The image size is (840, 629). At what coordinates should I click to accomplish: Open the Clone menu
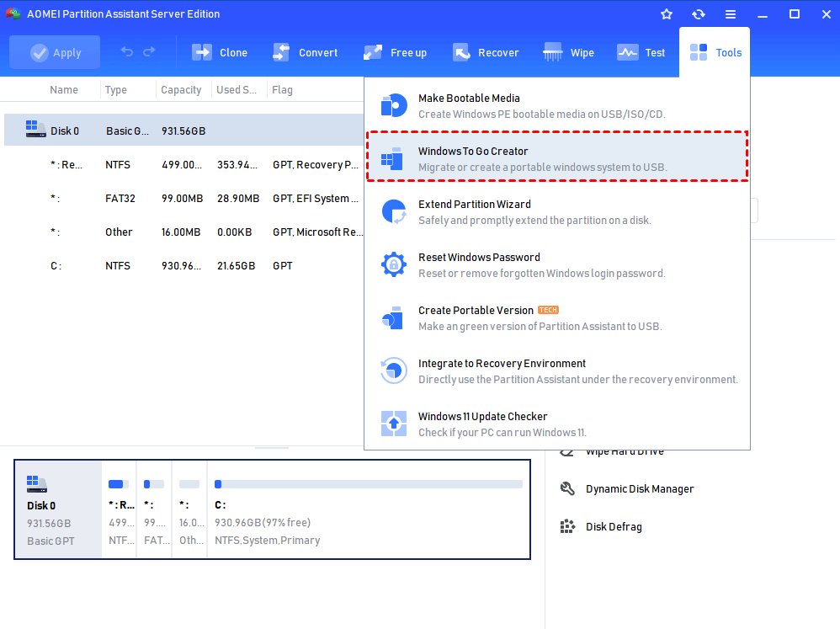pyautogui.click(x=220, y=52)
